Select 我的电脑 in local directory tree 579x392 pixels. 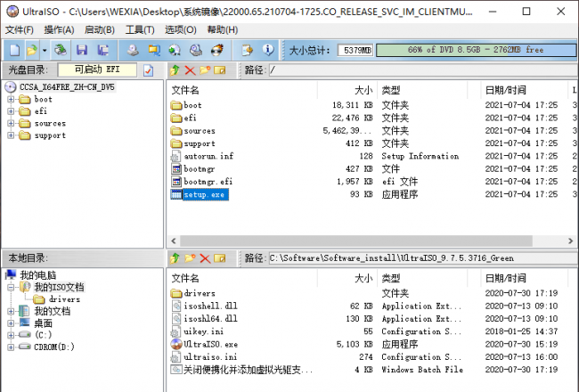[38, 275]
